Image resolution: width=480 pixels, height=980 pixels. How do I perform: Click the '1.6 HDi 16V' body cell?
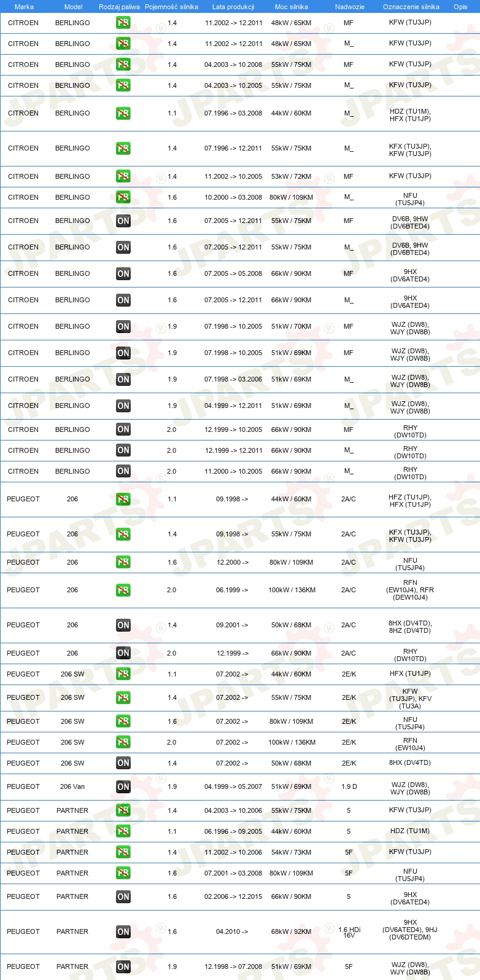point(349,932)
